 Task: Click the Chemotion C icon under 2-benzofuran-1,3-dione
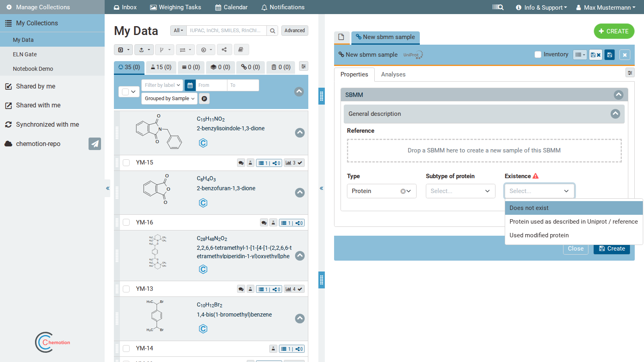[x=203, y=203]
